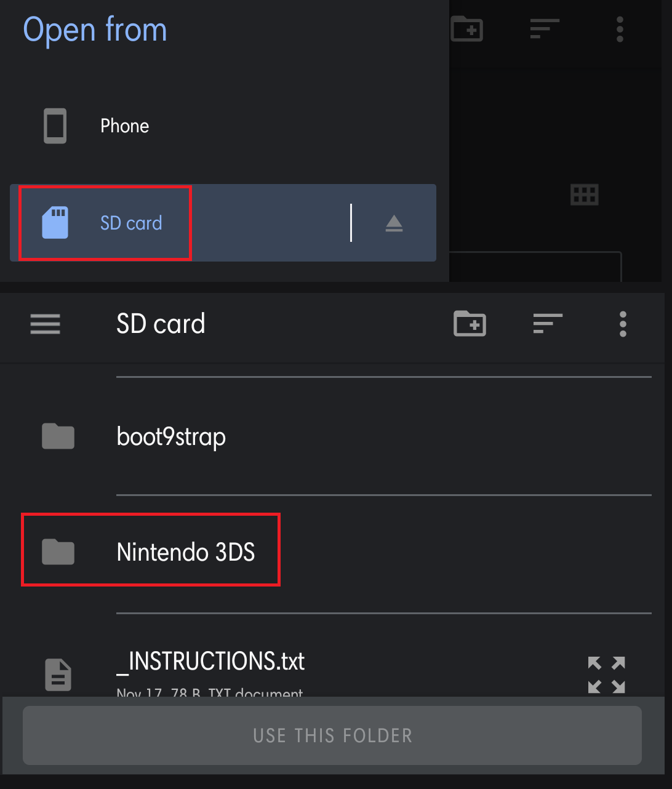Open the three-dot menu in SD card toolbar
This screenshot has height=789, width=672.
point(623,324)
